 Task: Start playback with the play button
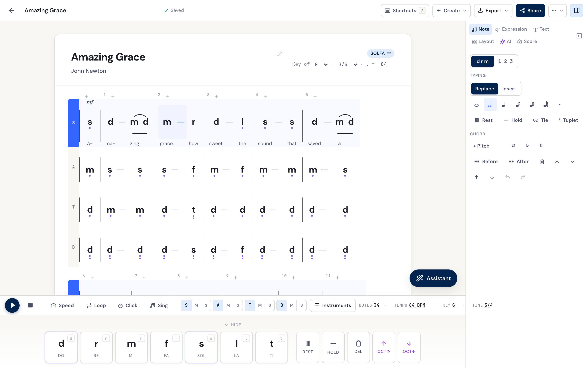click(x=12, y=305)
